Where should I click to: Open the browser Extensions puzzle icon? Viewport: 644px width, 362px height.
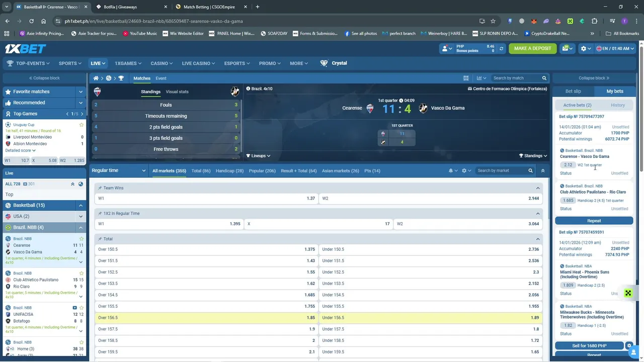[x=594, y=21]
